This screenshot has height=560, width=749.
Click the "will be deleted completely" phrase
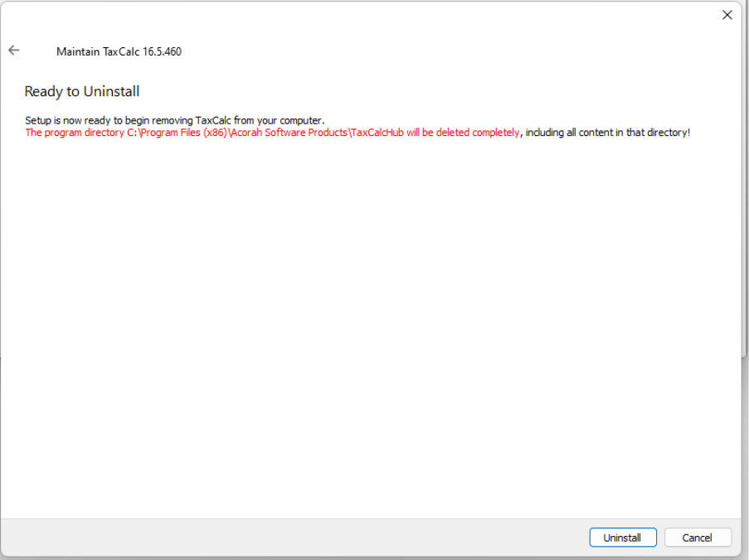click(463, 133)
